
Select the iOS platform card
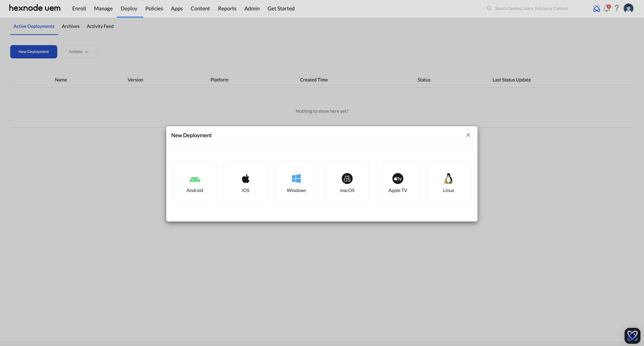245,183
